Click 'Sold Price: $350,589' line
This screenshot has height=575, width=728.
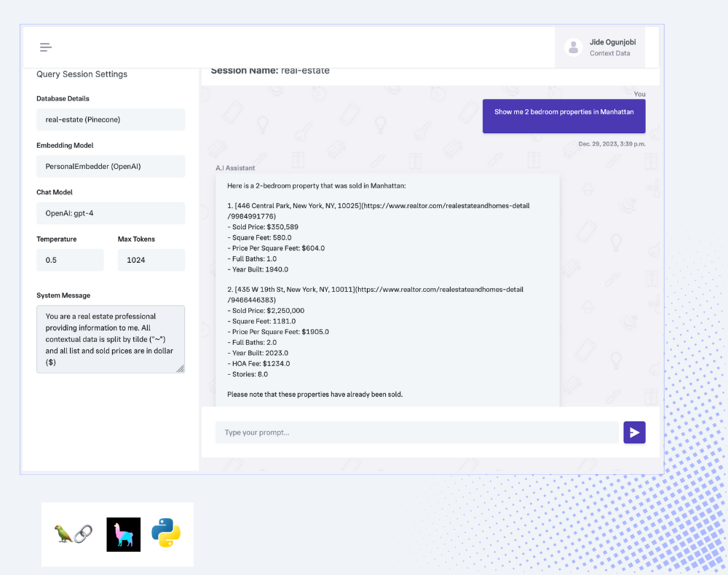click(263, 227)
